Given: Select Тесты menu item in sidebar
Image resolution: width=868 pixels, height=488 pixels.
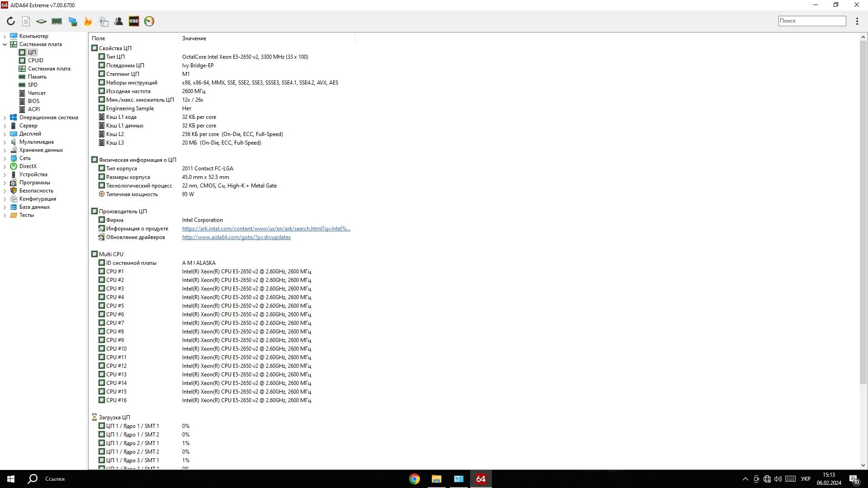Looking at the screenshot, I should point(26,215).
